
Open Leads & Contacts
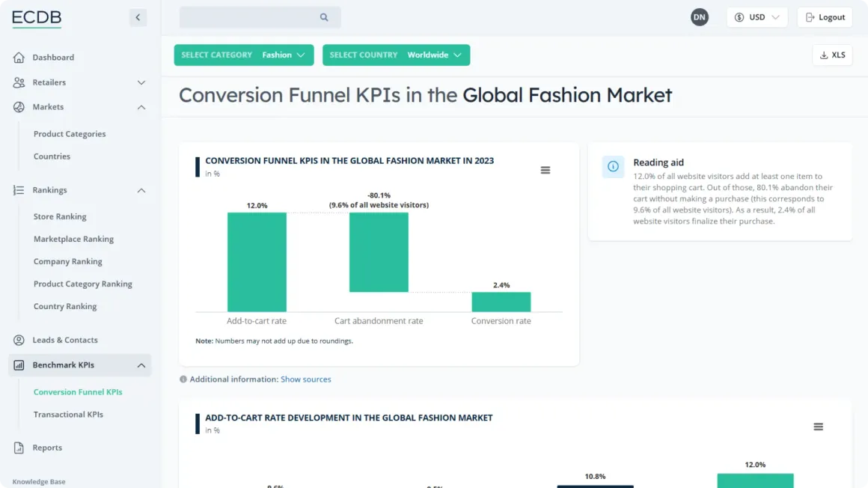(x=65, y=340)
